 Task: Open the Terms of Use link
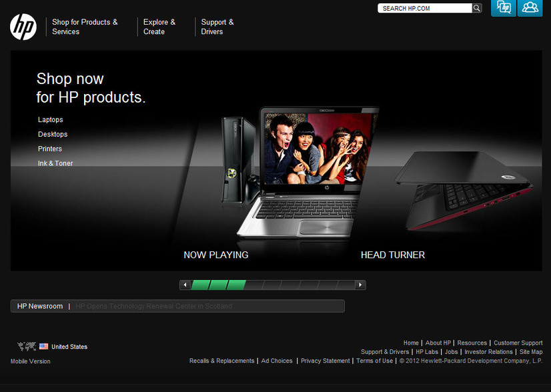click(375, 361)
